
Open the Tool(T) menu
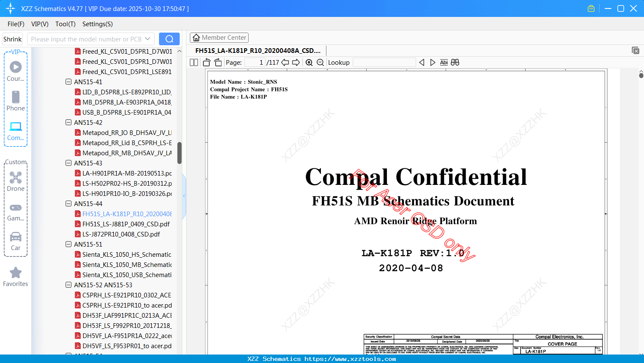point(66,24)
